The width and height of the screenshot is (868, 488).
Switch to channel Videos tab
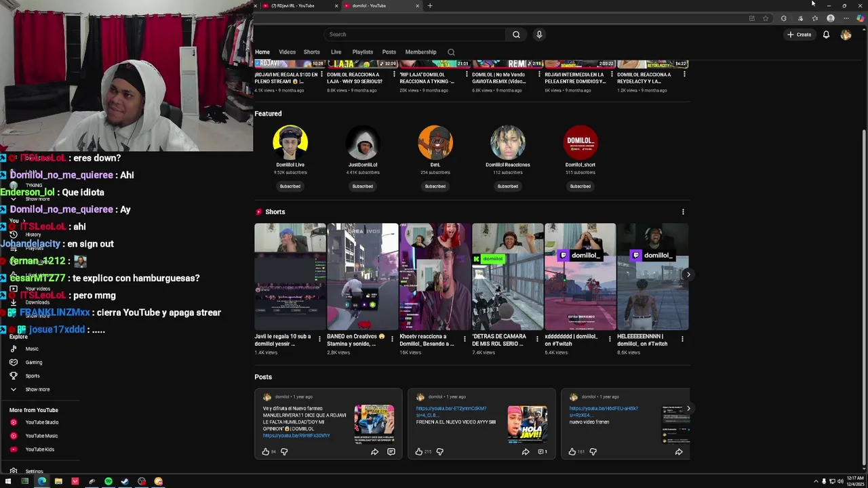click(287, 52)
